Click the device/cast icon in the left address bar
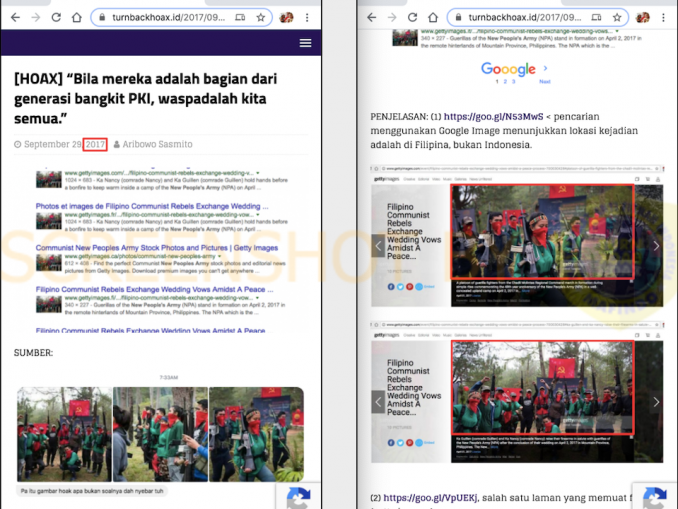678x509 pixels. (x=240, y=17)
